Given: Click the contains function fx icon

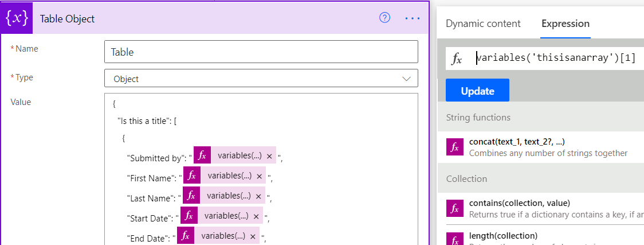Looking at the screenshot, I should click(x=455, y=208).
